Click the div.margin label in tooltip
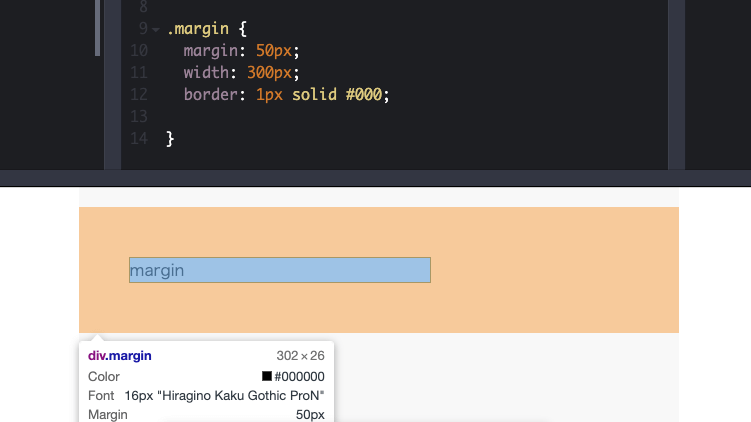 click(120, 356)
